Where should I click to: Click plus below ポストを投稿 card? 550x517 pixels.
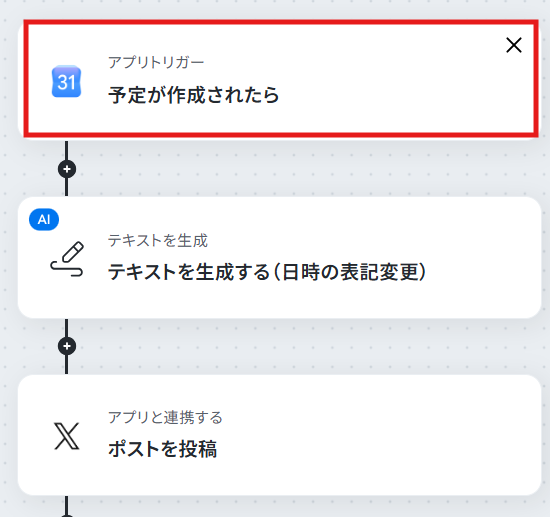(x=67, y=516)
